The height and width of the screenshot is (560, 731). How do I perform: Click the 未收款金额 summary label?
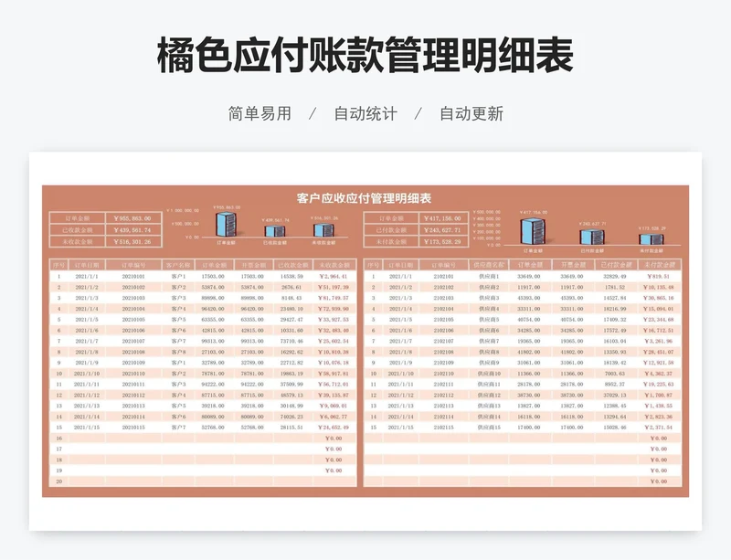[78, 241]
